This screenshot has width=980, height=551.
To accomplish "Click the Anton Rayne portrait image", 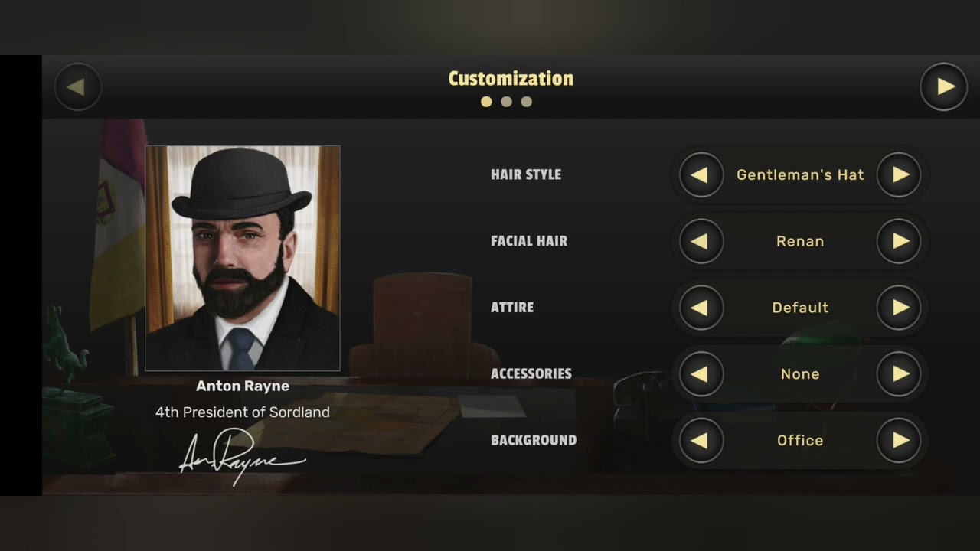I will (243, 259).
